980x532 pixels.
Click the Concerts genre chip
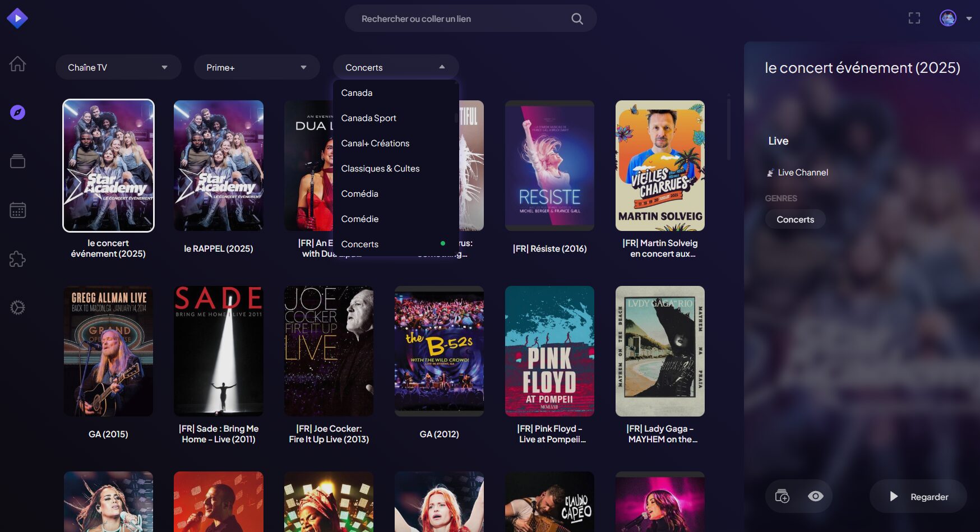[x=795, y=219]
